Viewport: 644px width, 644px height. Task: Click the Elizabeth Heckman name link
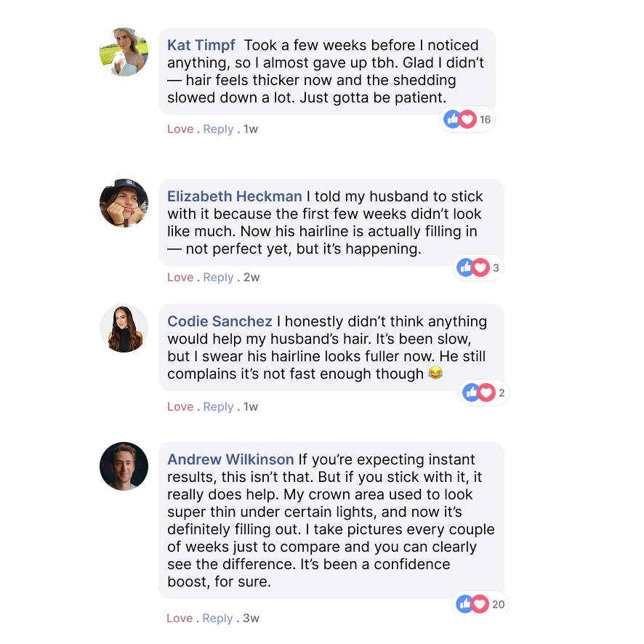[x=234, y=197]
